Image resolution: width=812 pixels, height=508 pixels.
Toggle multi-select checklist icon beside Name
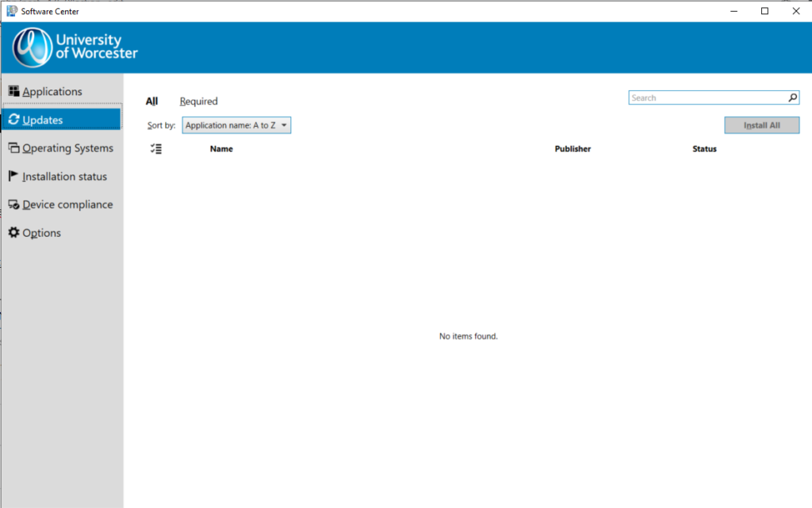pos(156,149)
